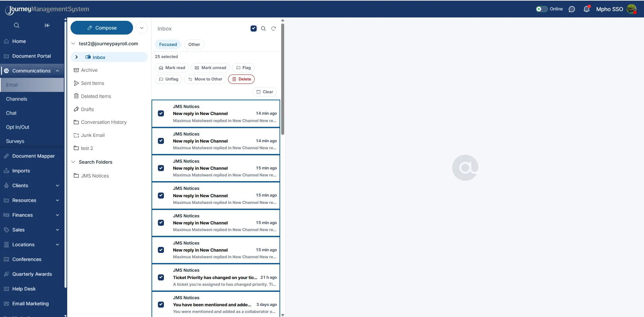The width and height of the screenshot is (644, 317).
Task: Move selected emails to Other
Action: 205,79
